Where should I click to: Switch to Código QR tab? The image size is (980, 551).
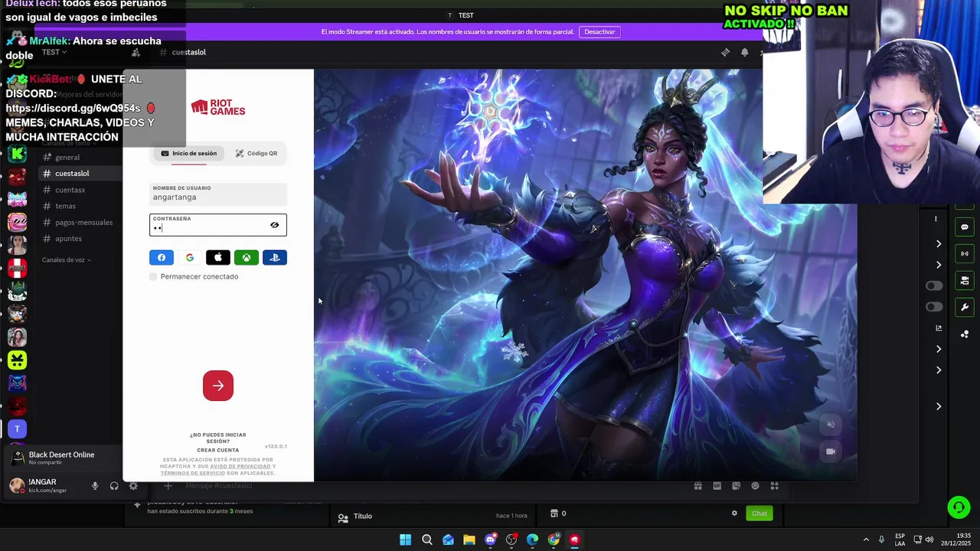256,153
